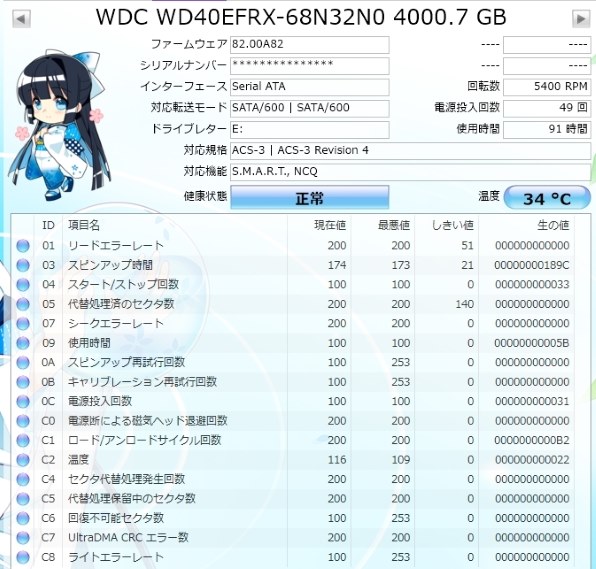This screenshot has width=596, height=569.
Task: Click the 電源投入回数 value box 49 回
Action: [x=547, y=108]
